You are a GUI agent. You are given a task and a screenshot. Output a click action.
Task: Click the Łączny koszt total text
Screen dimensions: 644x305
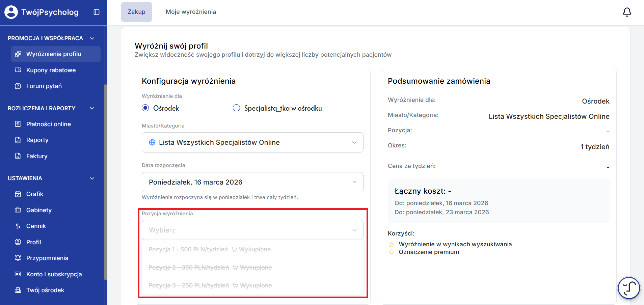(x=423, y=191)
